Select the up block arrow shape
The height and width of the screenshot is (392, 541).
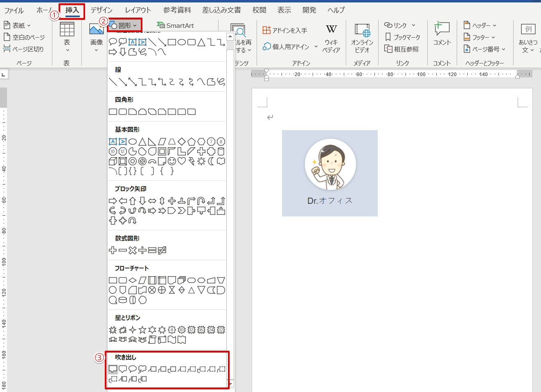[133, 201]
